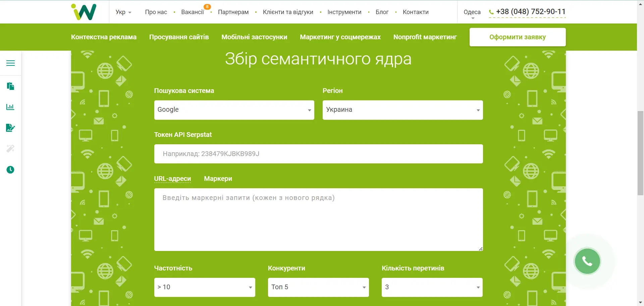Click the floating green phone call button

[587, 261]
